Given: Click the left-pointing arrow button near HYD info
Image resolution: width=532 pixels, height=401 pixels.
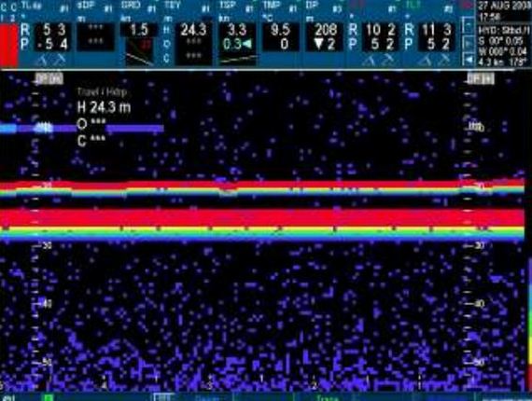Looking at the screenshot, I should [469, 60].
